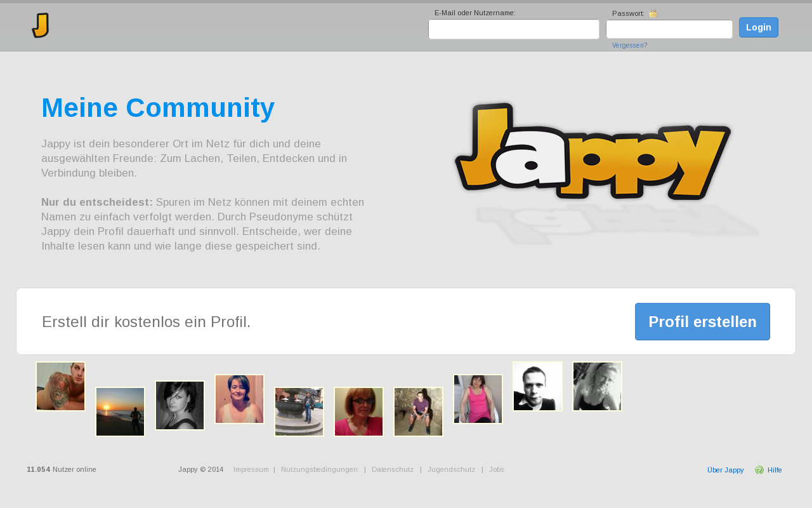Click the Profil erstellen button
The image size is (812, 508).
702,322
